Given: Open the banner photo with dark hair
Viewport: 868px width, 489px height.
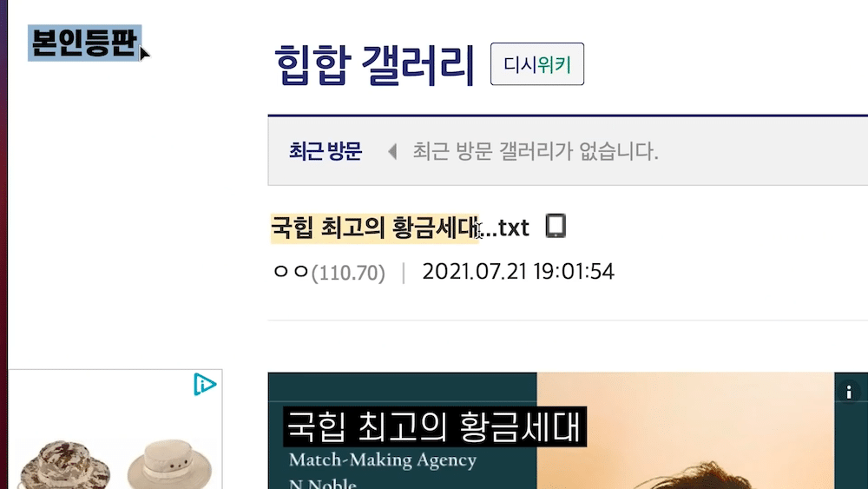Looking at the screenshot, I should (x=686, y=431).
